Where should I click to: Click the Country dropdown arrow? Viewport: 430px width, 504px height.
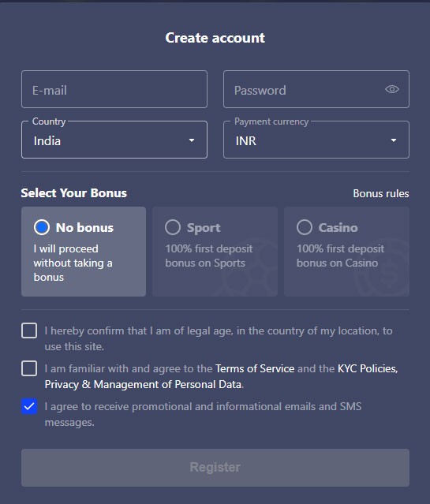(x=192, y=140)
